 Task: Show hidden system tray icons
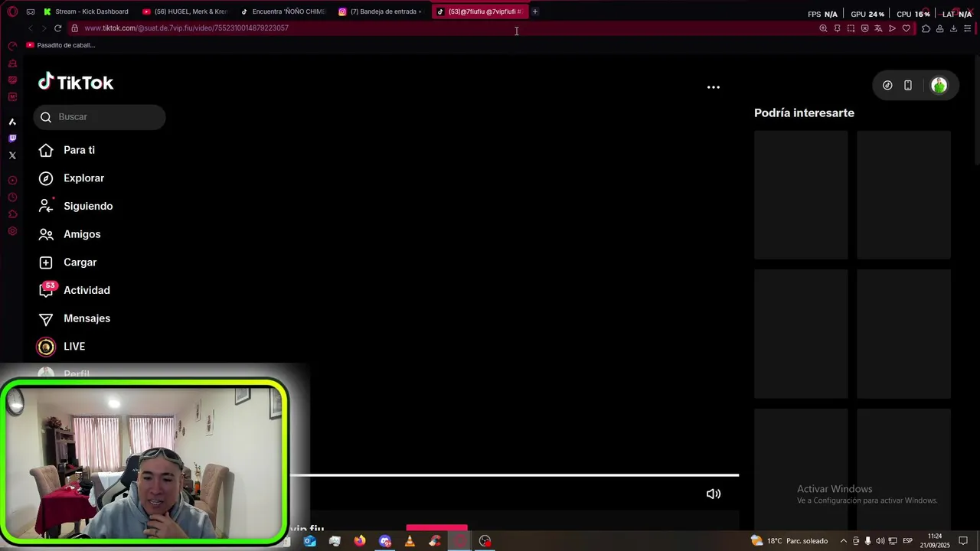844,541
